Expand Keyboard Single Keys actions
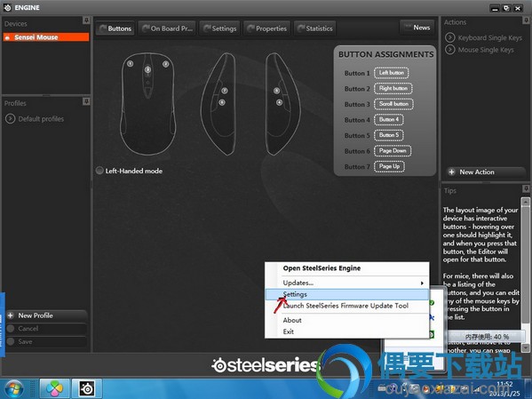The width and height of the screenshot is (532, 399). 450,37
